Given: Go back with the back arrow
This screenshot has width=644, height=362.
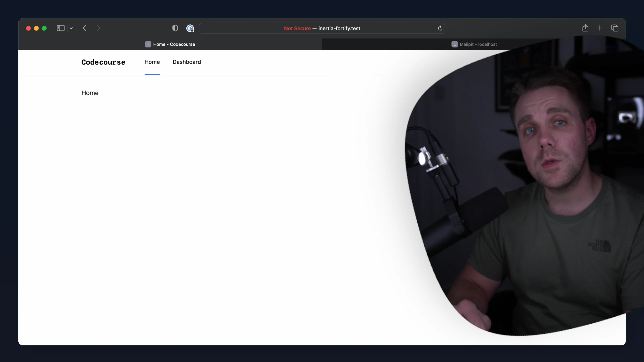Looking at the screenshot, I should (85, 28).
